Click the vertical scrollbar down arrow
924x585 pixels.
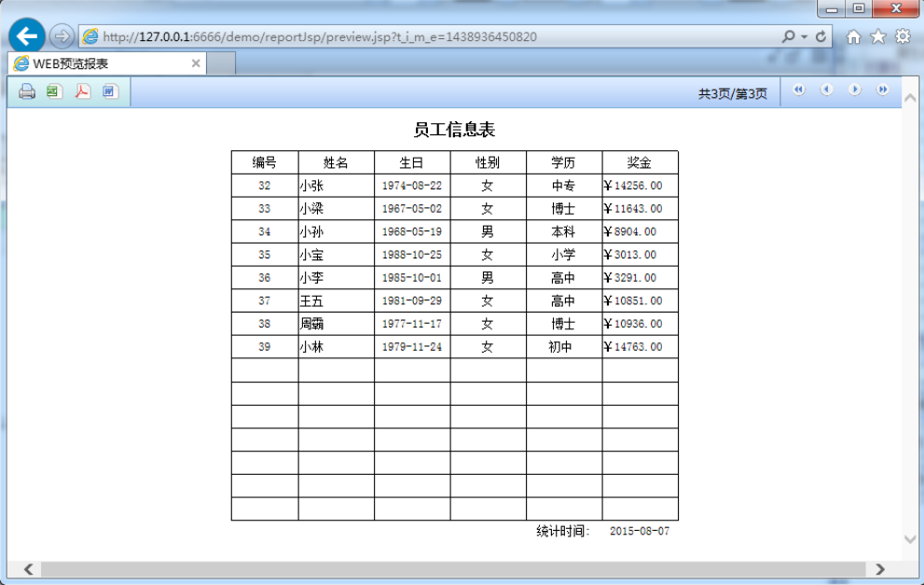[910, 539]
